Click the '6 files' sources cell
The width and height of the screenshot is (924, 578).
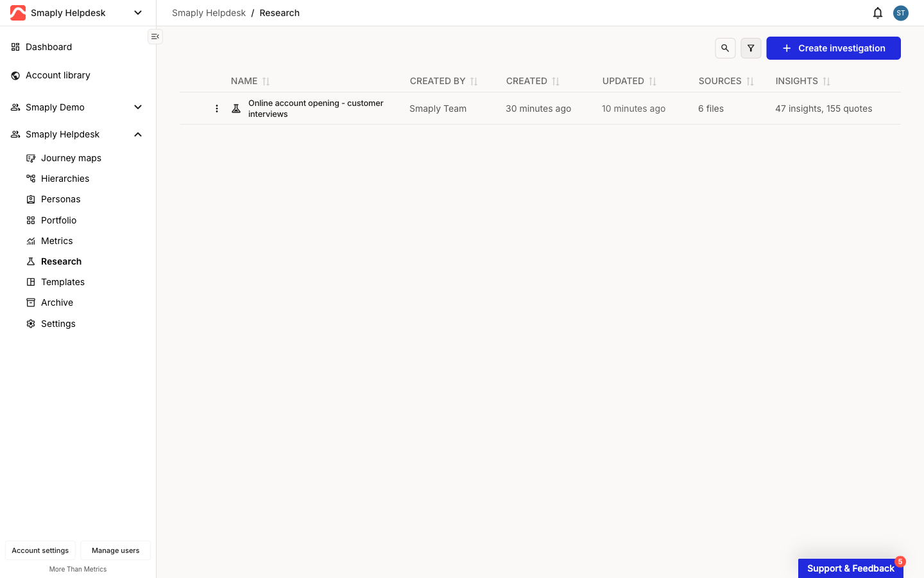(711, 109)
